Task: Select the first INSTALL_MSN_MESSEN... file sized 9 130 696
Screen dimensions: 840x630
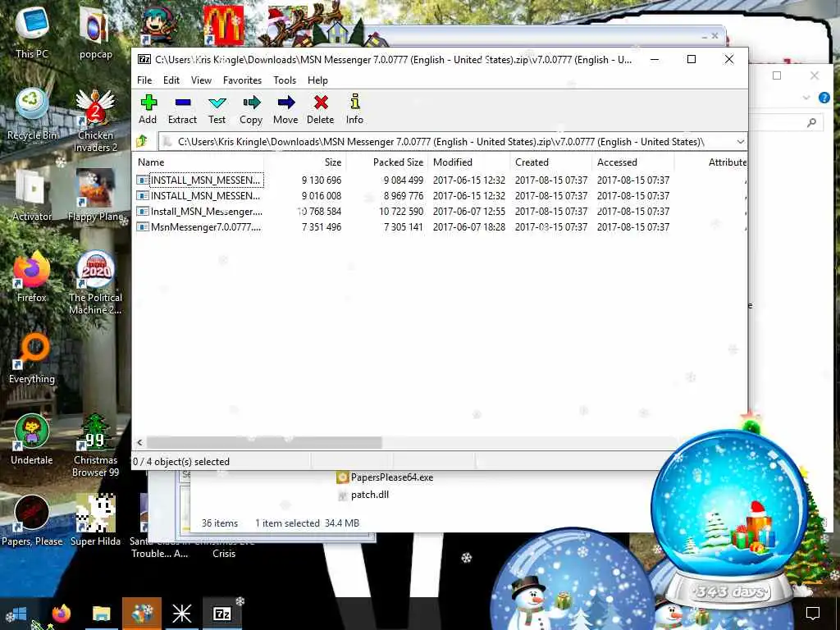Action: [x=440, y=180]
